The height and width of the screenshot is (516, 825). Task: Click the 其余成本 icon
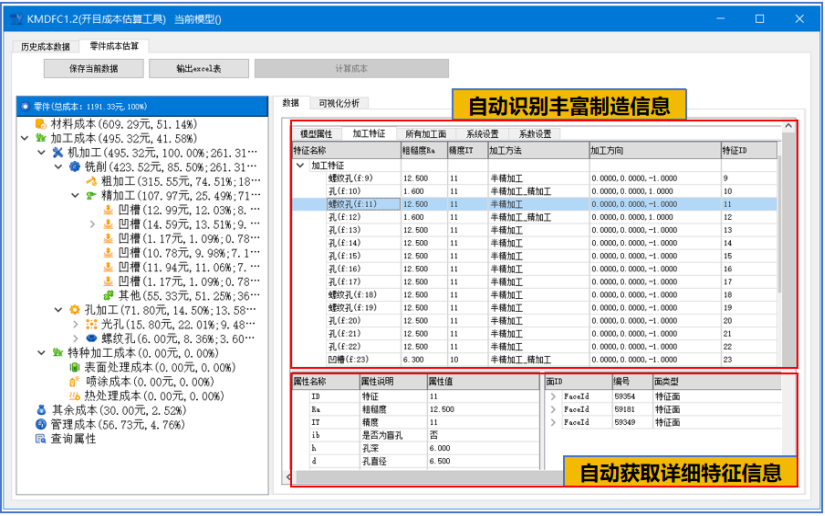pos(41,409)
